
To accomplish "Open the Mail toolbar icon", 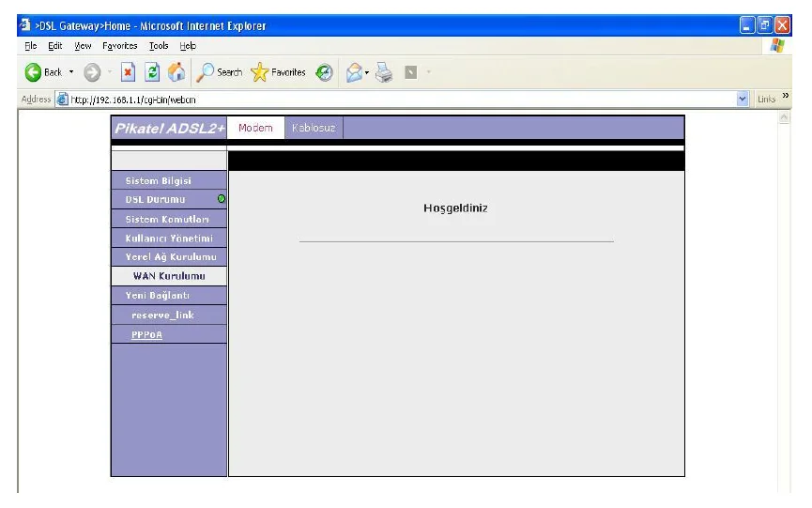I will click(x=353, y=72).
